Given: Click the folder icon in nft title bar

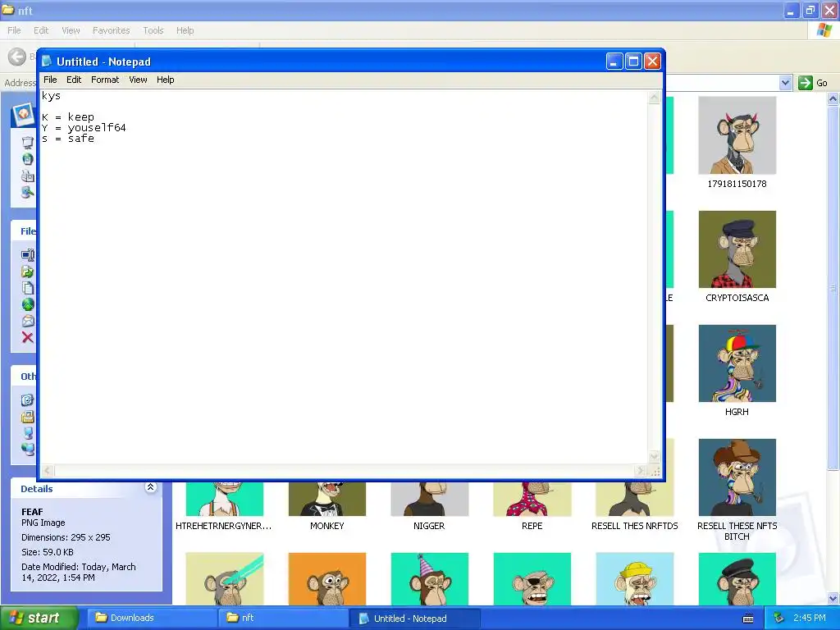Looking at the screenshot, I should (x=7, y=10).
